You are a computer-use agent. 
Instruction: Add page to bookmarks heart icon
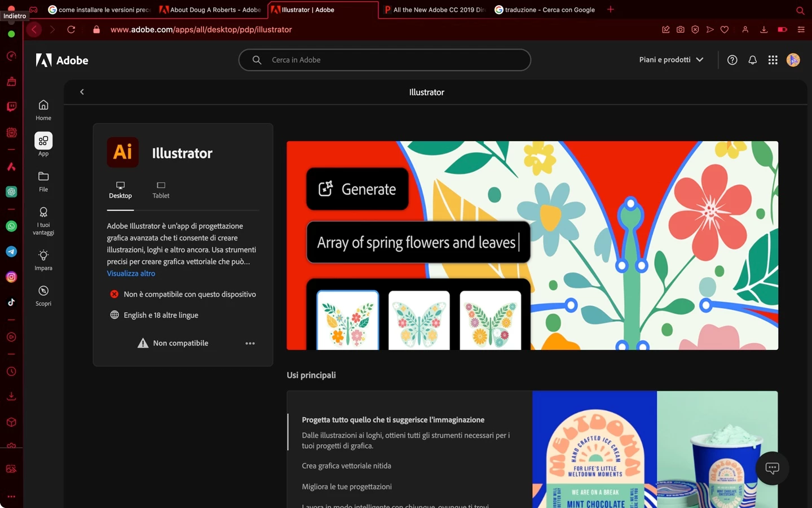click(x=725, y=29)
